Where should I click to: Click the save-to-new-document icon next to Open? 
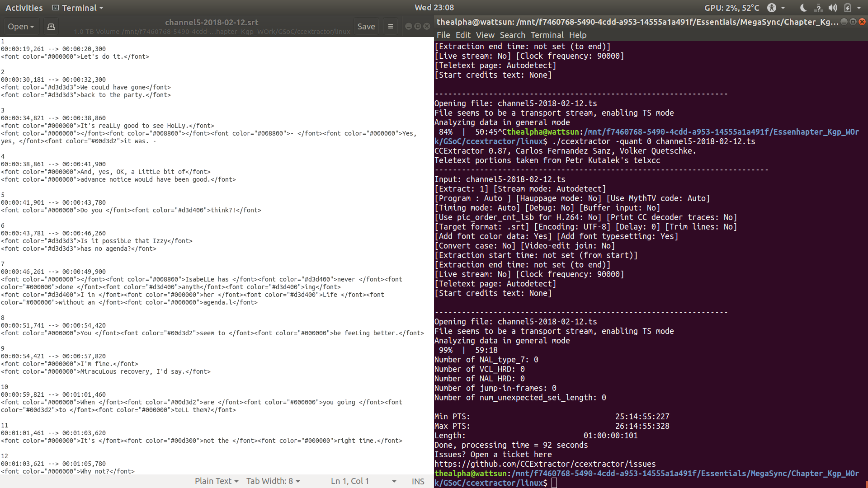(51, 27)
